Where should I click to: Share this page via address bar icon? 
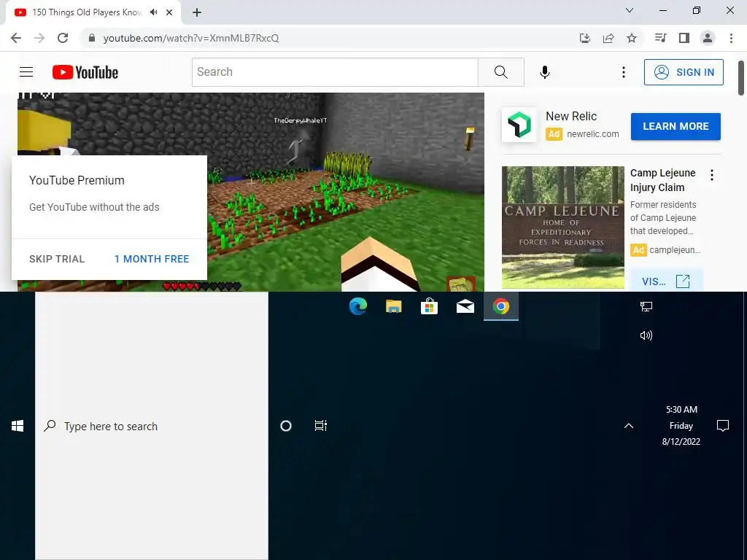click(x=608, y=38)
